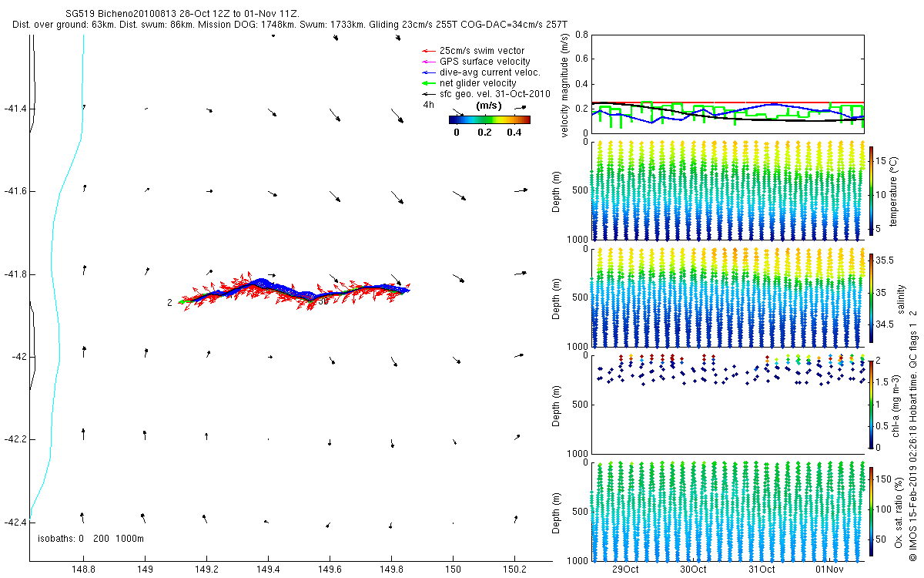Click the chl-a (mg m-3) colorbar
The height and width of the screenshot is (578, 924).
tap(871, 404)
